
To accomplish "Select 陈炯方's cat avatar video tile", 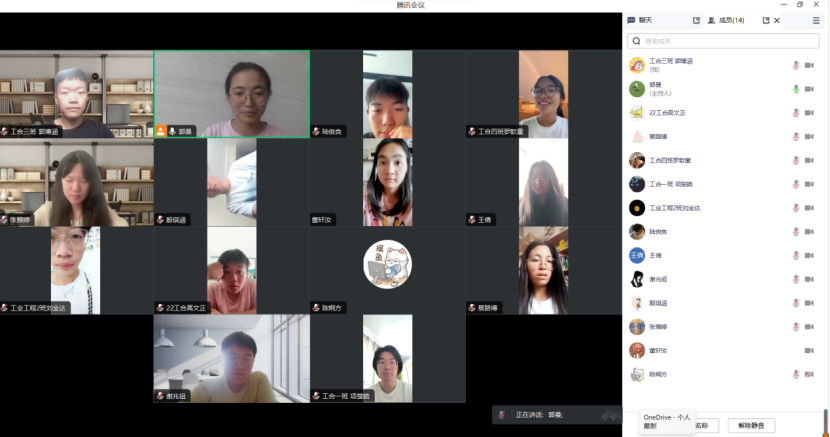I will (x=387, y=270).
